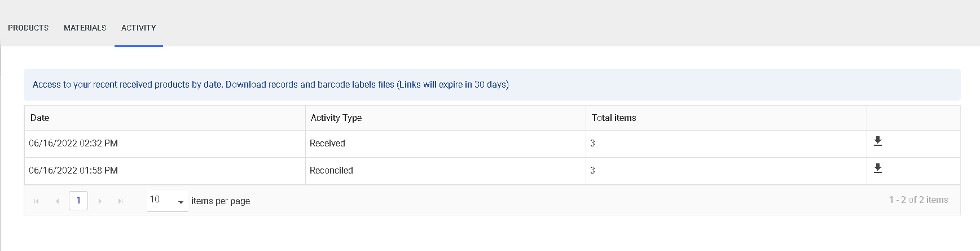
Task: Go to the next page arrow
Action: [x=100, y=201]
